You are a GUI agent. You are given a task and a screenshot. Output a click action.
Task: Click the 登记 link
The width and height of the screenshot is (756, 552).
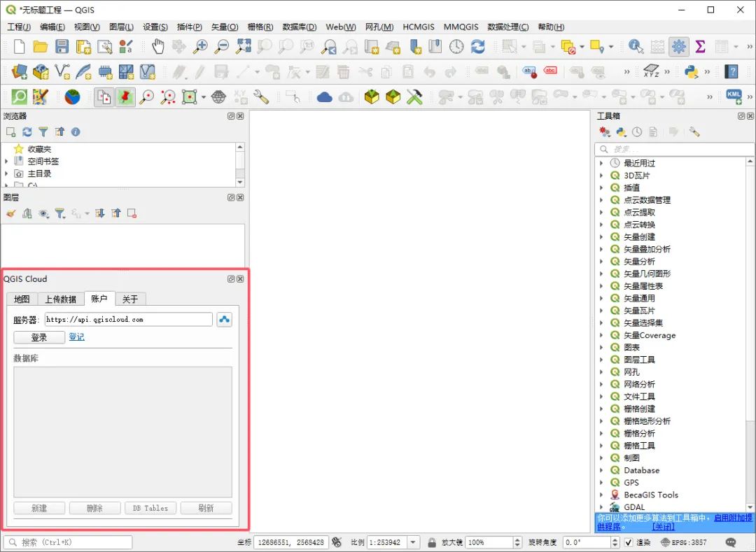pyautogui.click(x=77, y=337)
